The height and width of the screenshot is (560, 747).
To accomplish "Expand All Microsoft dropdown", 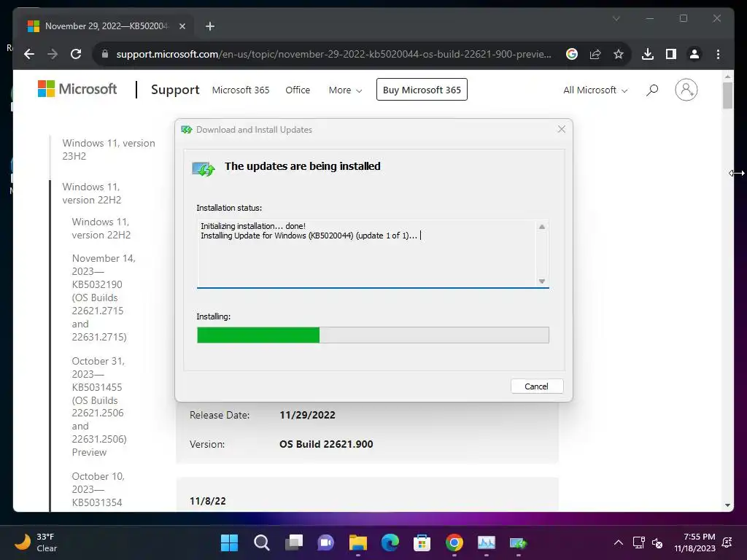I will 595,90.
